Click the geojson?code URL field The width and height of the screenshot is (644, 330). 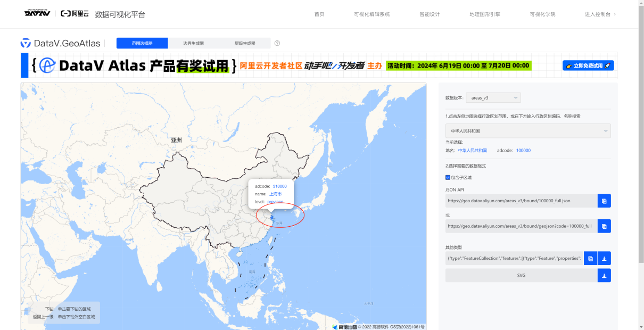coord(522,226)
